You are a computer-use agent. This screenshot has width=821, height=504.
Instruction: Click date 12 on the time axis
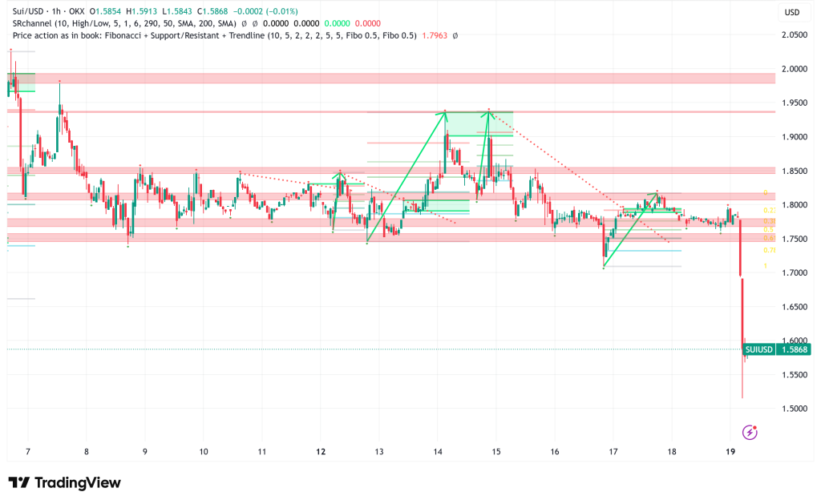[x=321, y=452]
